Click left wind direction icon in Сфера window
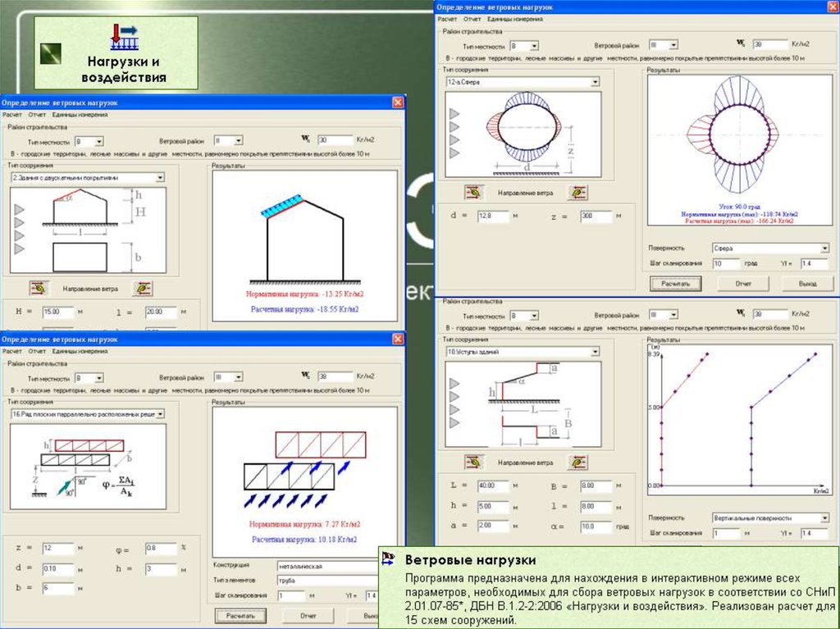Viewport: 840px width, 629px height. 472,193
